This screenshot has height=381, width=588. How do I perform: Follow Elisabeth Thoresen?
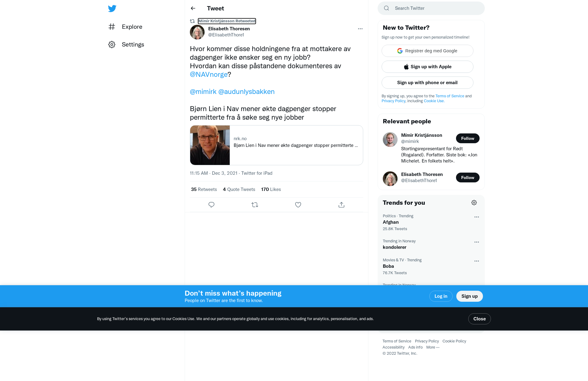tap(468, 177)
